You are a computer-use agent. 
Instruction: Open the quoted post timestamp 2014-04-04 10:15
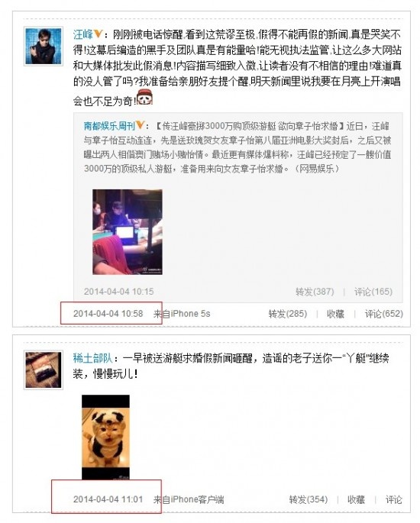(x=119, y=292)
